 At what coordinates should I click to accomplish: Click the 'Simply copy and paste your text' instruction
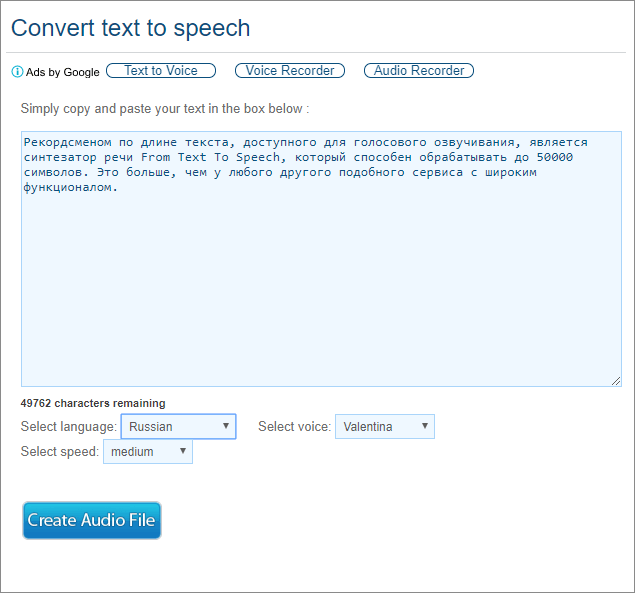tap(165, 109)
